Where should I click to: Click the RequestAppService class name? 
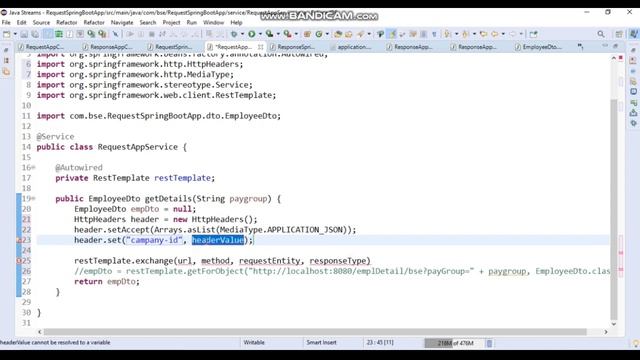(138, 147)
